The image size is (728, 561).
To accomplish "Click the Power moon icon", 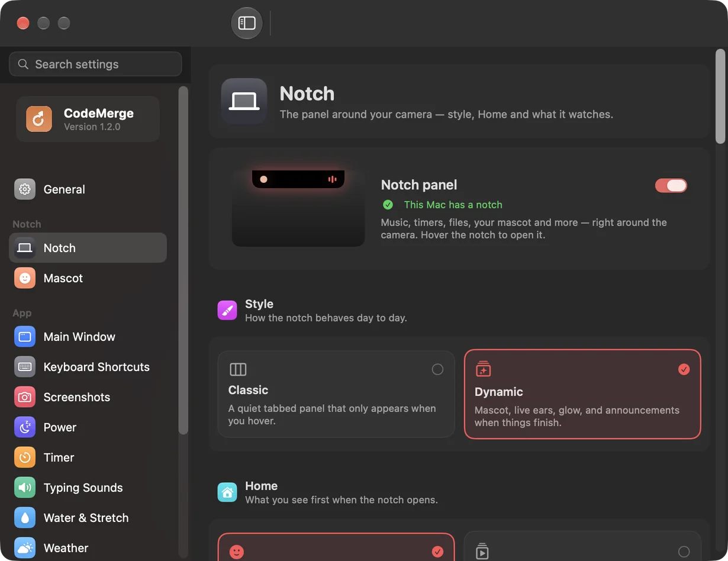I will coord(25,427).
